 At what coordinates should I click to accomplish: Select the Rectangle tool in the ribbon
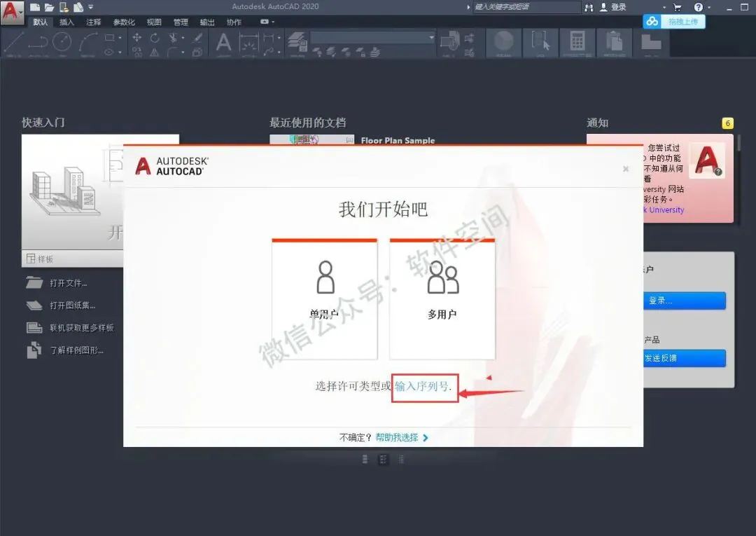[110, 37]
